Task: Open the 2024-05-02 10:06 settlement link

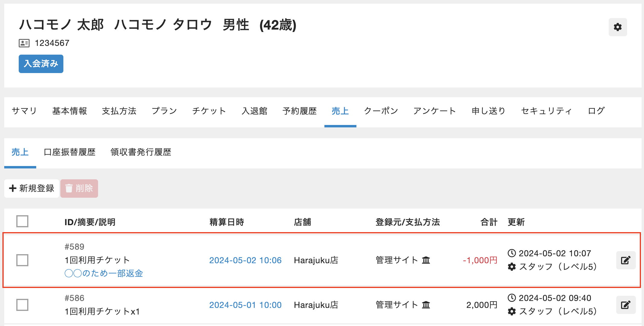Action: click(245, 260)
